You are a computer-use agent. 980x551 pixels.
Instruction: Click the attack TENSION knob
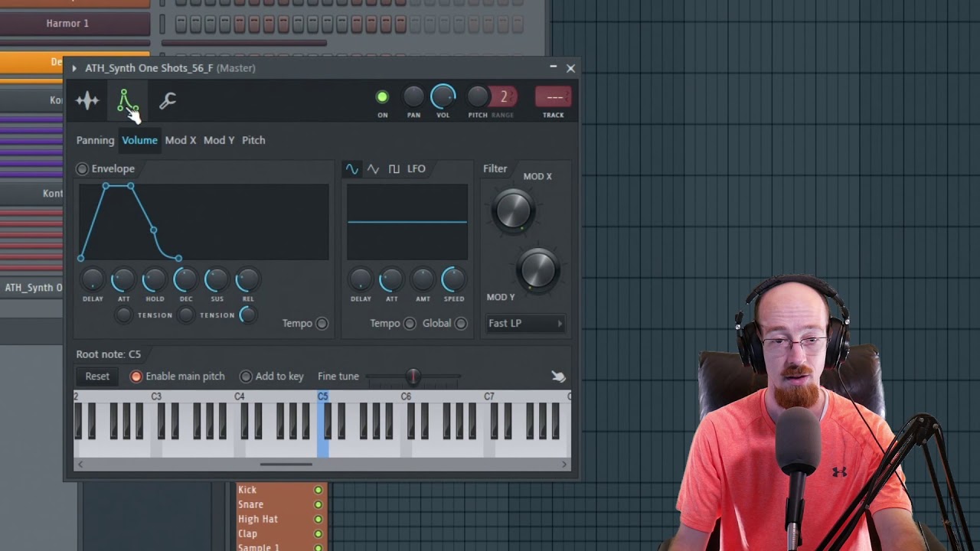point(124,315)
